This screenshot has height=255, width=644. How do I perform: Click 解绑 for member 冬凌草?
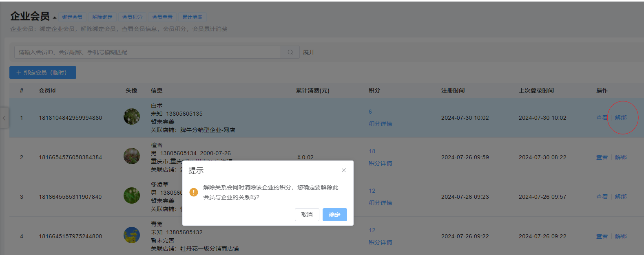point(621,197)
